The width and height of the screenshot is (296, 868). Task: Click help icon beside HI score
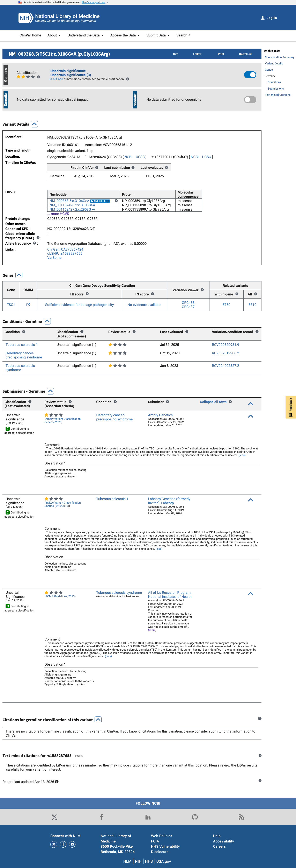(87, 294)
